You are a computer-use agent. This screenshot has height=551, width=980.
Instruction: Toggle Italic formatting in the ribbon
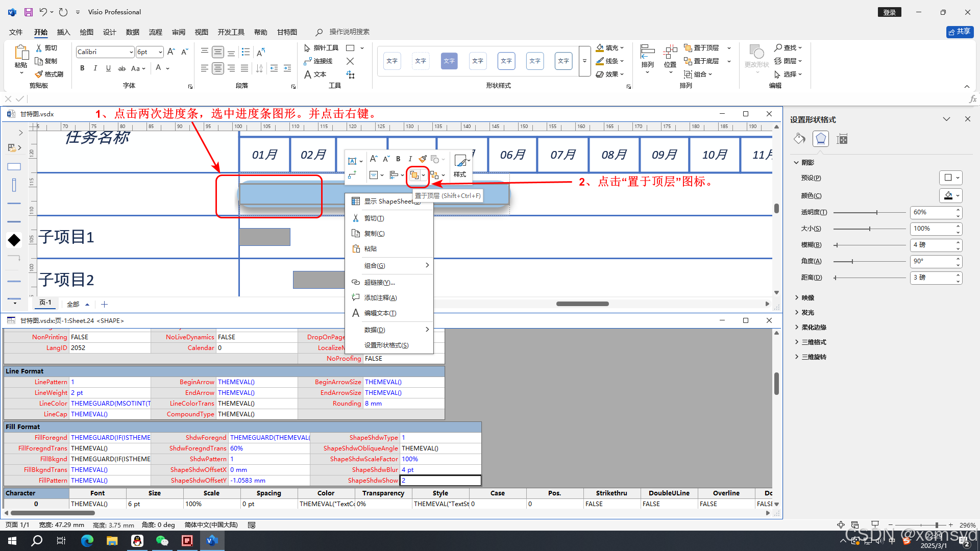95,68
